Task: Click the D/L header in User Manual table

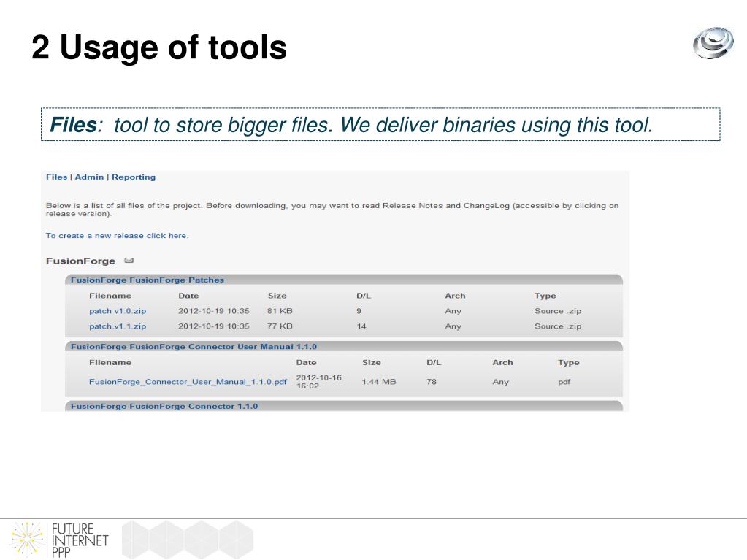Action: coord(434,362)
